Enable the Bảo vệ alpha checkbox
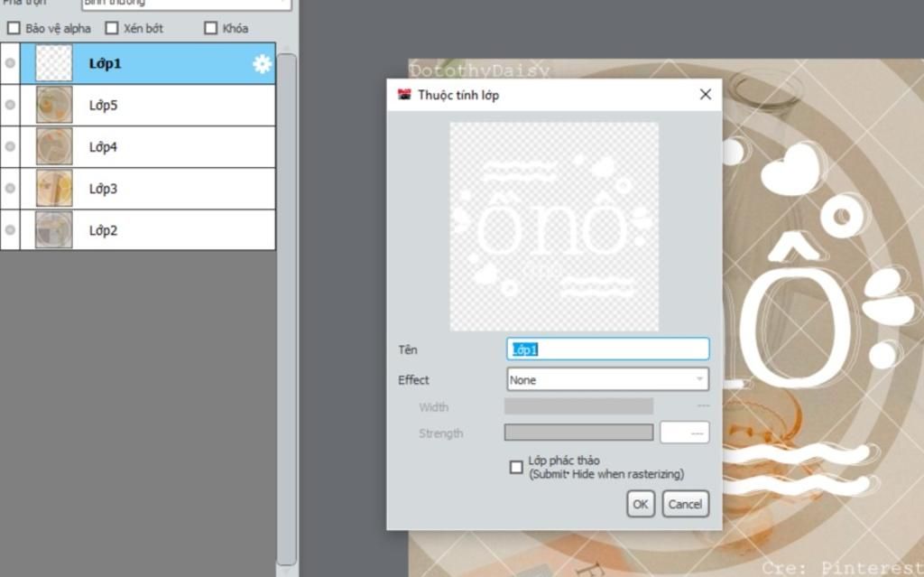This screenshot has height=577, width=924. coord(14,28)
